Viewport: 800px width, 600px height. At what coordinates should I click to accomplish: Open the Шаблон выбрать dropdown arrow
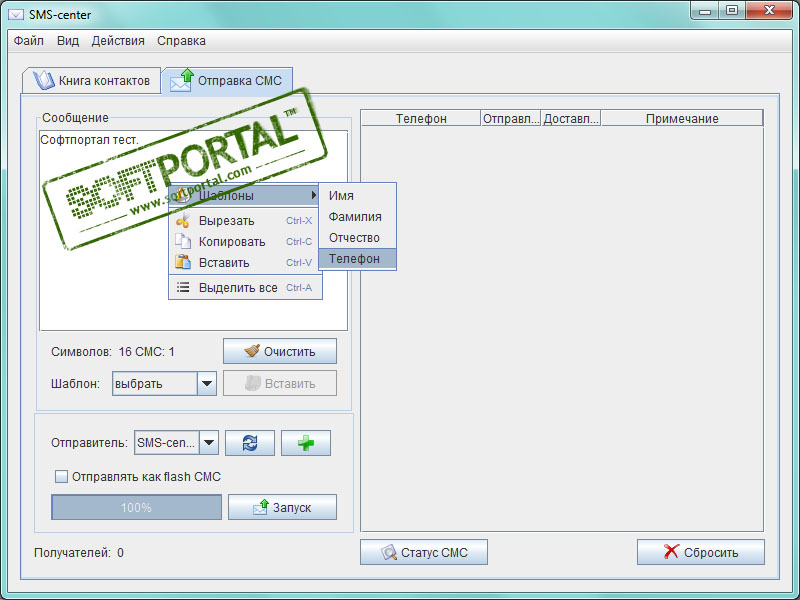[207, 383]
